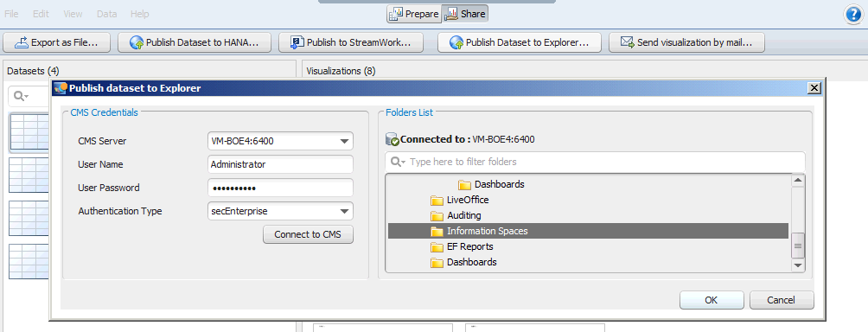
Task: Open the Help menu
Action: (x=139, y=14)
